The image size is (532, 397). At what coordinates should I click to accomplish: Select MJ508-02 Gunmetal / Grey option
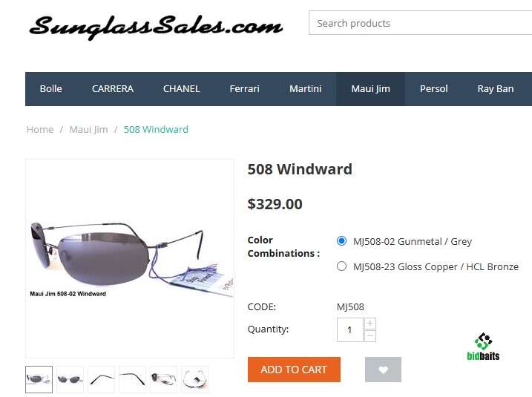coord(341,241)
